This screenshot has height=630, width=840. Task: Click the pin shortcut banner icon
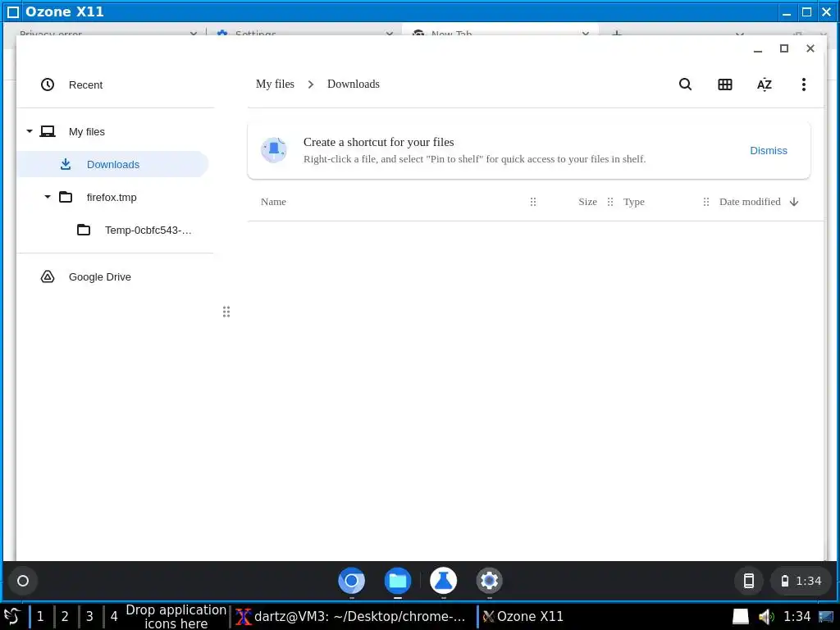point(274,149)
